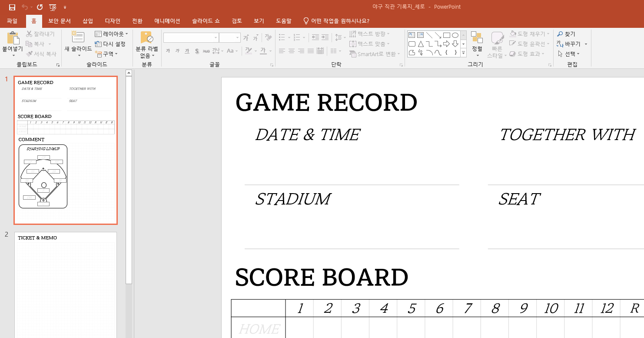Select the right arrow block shape

click(x=446, y=44)
